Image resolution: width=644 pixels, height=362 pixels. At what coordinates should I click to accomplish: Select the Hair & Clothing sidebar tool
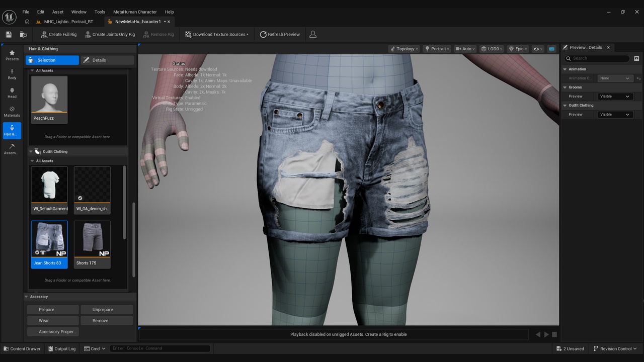click(12, 131)
